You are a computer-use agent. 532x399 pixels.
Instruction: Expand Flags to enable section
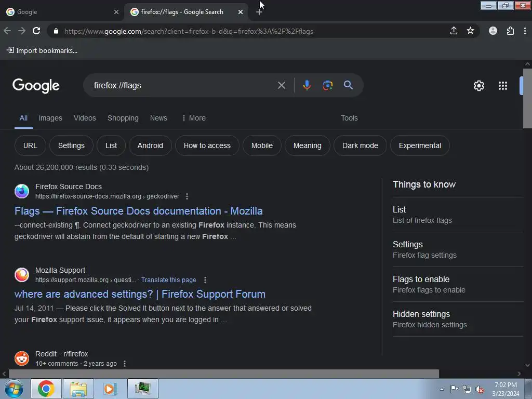458,284
